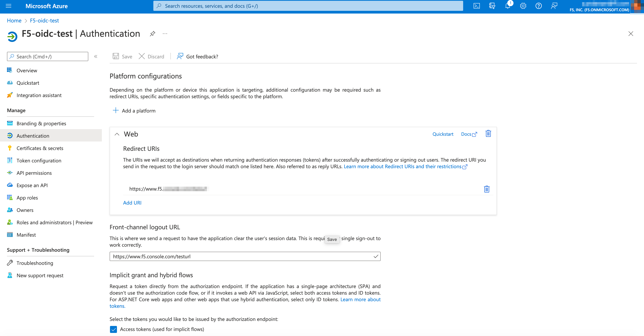The height and width of the screenshot is (336, 644).
Task: Delete the Web platform configuration
Action: coord(488,134)
